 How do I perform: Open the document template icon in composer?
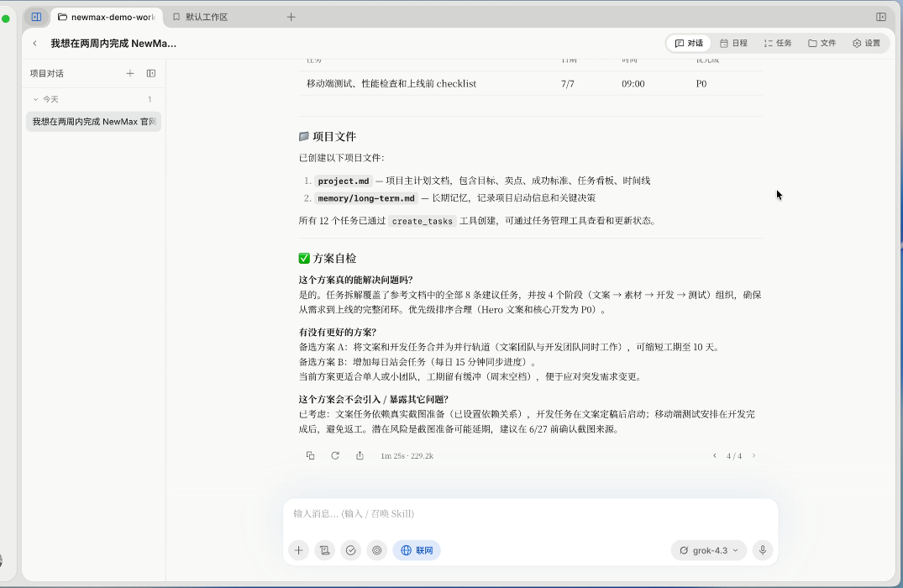(x=325, y=550)
